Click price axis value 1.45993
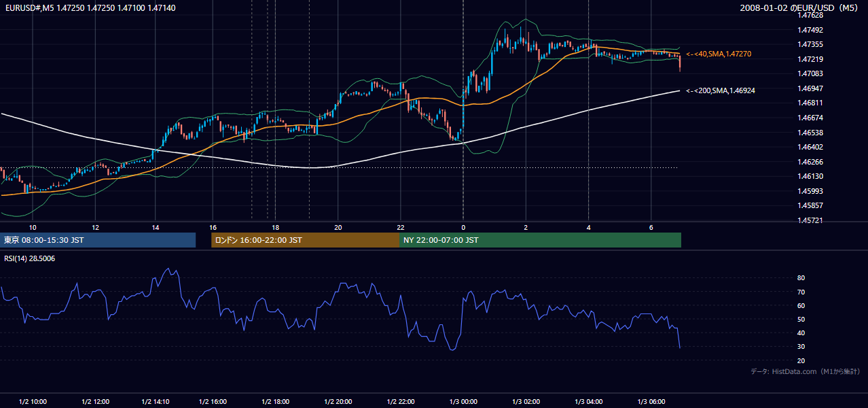This screenshot has width=868, height=408. coord(810,191)
